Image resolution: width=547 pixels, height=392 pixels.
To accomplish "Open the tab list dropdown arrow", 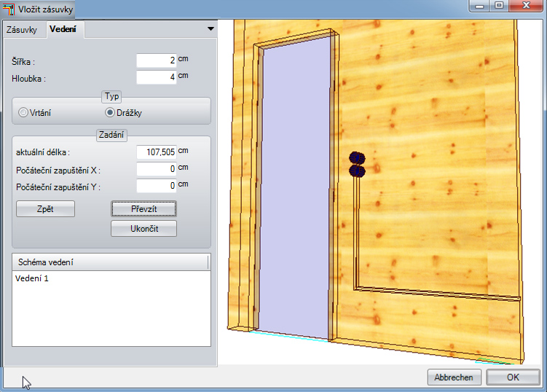I will pos(210,28).
